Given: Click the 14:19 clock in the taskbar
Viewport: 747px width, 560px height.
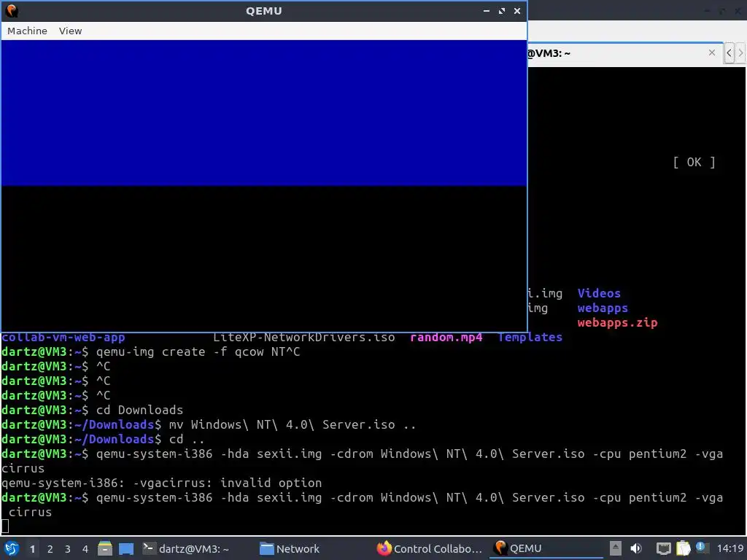Looking at the screenshot, I should pos(729,548).
